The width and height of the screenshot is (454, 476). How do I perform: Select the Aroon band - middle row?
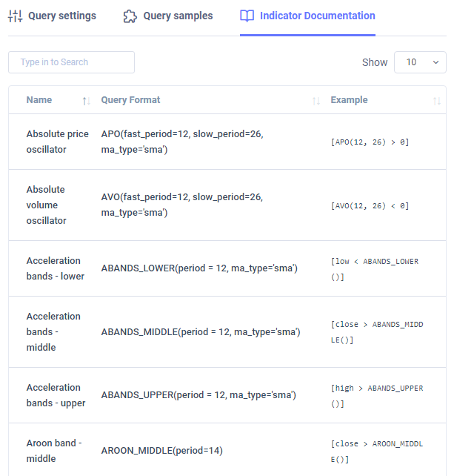point(227,450)
